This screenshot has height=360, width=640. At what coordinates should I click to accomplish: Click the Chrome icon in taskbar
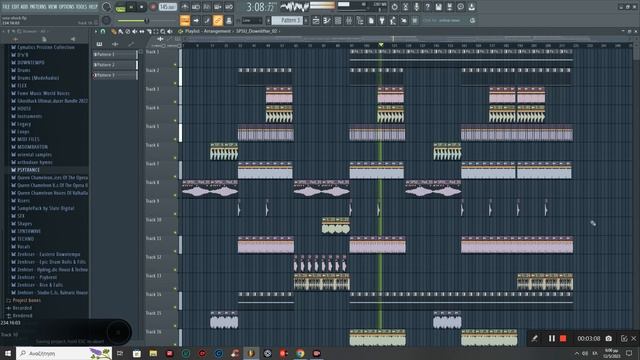pyautogui.click(x=300, y=353)
